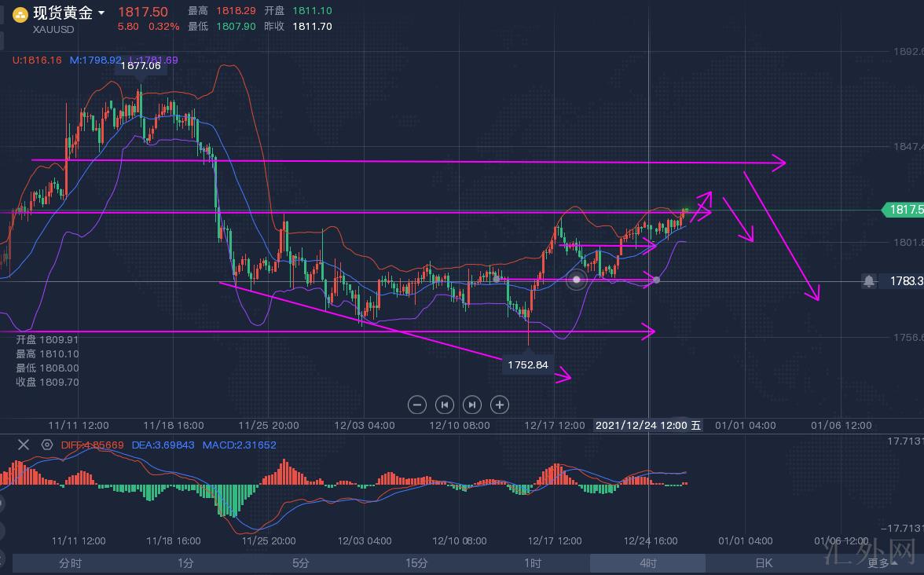Step chart forward with next-bar button
Screen dimensions: 924x575
pyautogui.click(x=471, y=405)
